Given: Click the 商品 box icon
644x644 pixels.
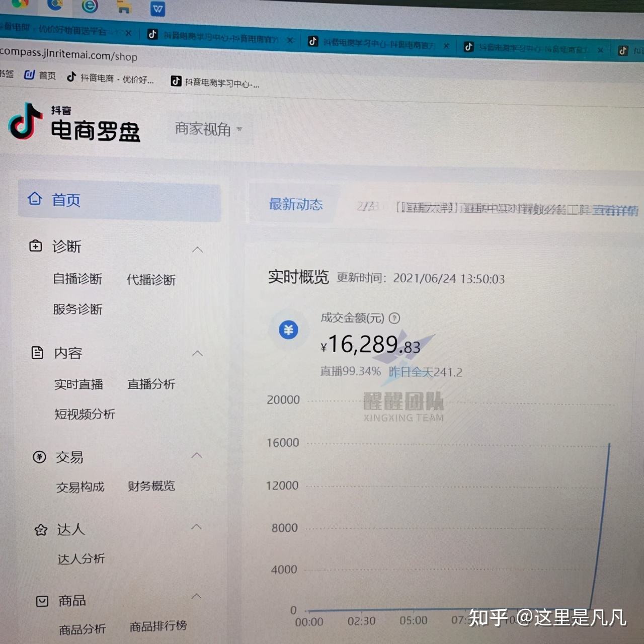Looking at the screenshot, I should pyautogui.click(x=43, y=601).
